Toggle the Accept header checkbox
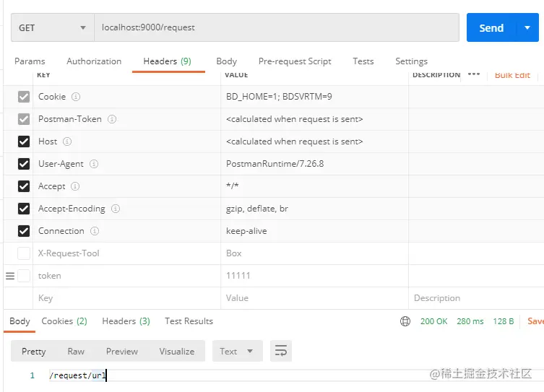This screenshot has width=544, height=392. coord(24,186)
